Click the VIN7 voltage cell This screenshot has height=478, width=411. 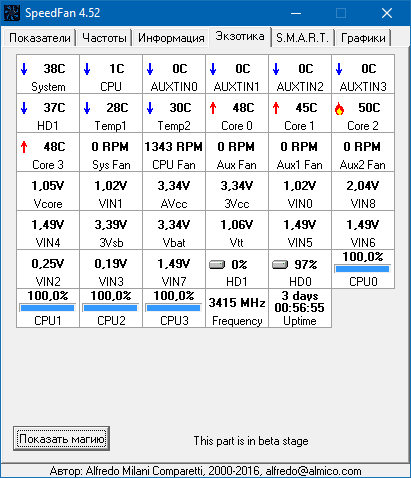174,269
